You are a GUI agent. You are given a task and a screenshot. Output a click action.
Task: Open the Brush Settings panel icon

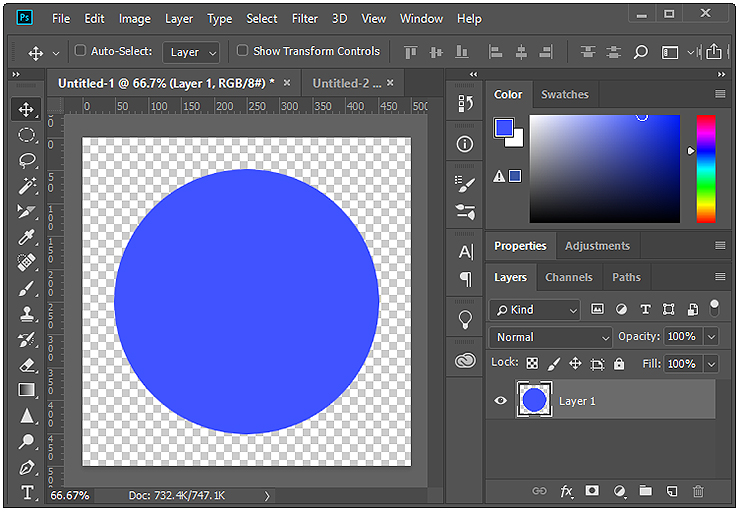(x=465, y=185)
